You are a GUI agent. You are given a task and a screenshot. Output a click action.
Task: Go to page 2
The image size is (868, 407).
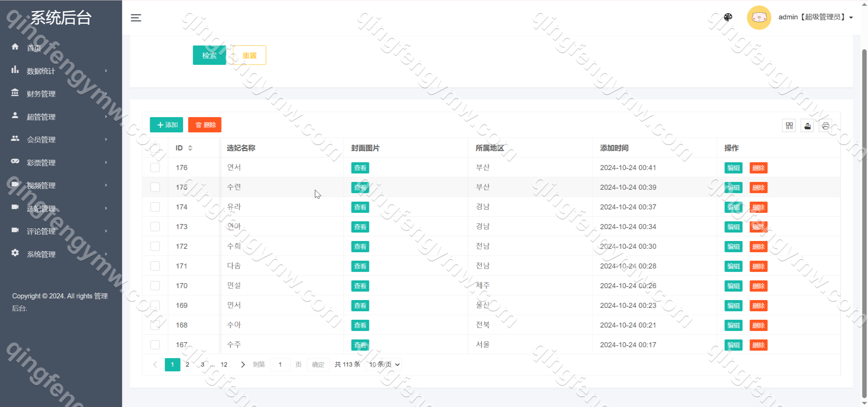[x=188, y=365]
